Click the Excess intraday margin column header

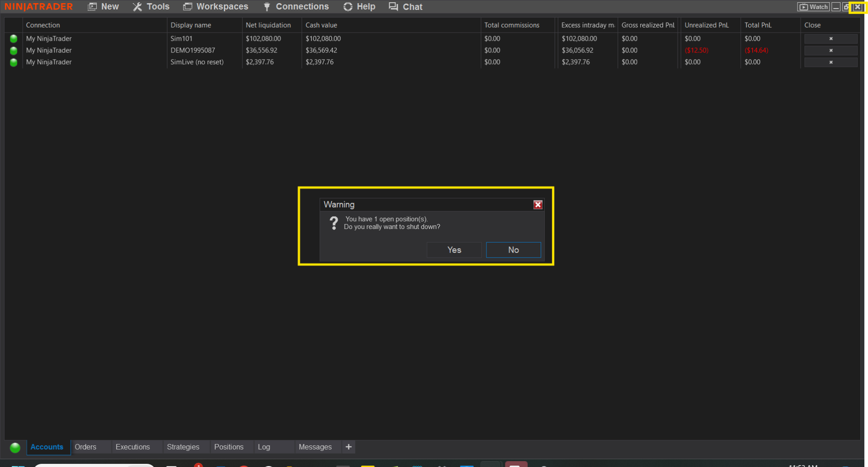[588, 25]
